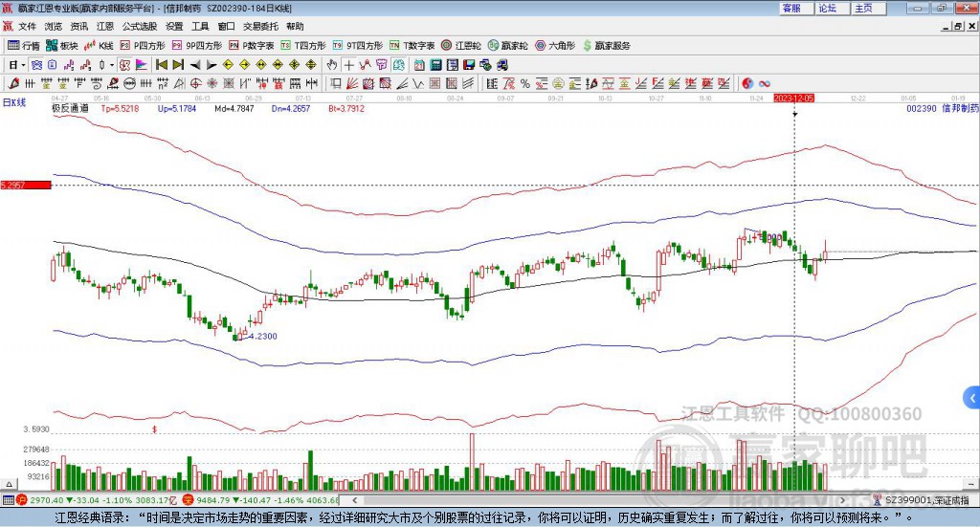Screen dimensions: 980x527
Task: Open the 行情 quotes view
Action: tap(23, 46)
